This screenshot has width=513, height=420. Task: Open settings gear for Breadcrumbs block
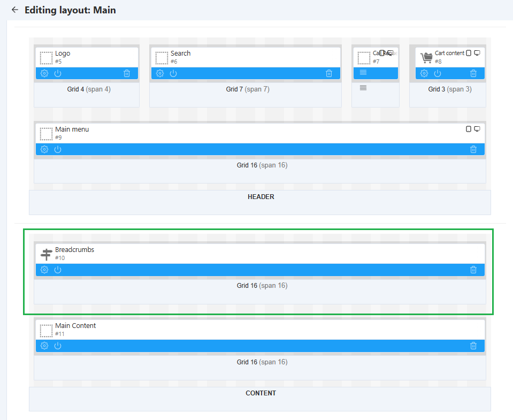pos(44,270)
